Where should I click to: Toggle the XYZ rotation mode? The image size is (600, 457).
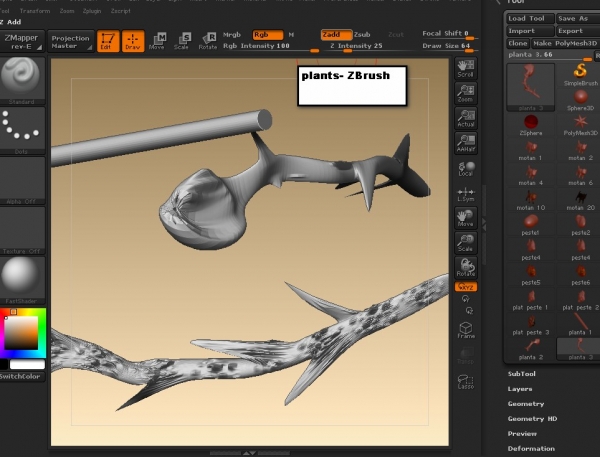coord(466,287)
